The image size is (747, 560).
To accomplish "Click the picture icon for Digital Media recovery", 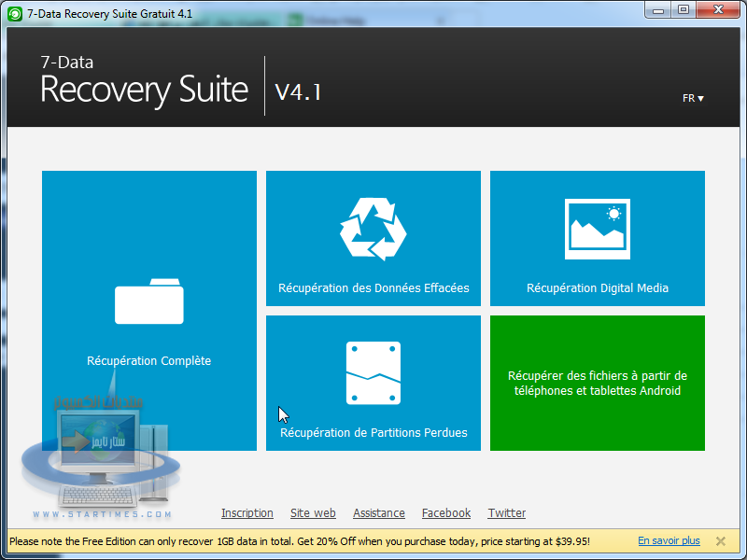I will pyautogui.click(x=598, y=229).
